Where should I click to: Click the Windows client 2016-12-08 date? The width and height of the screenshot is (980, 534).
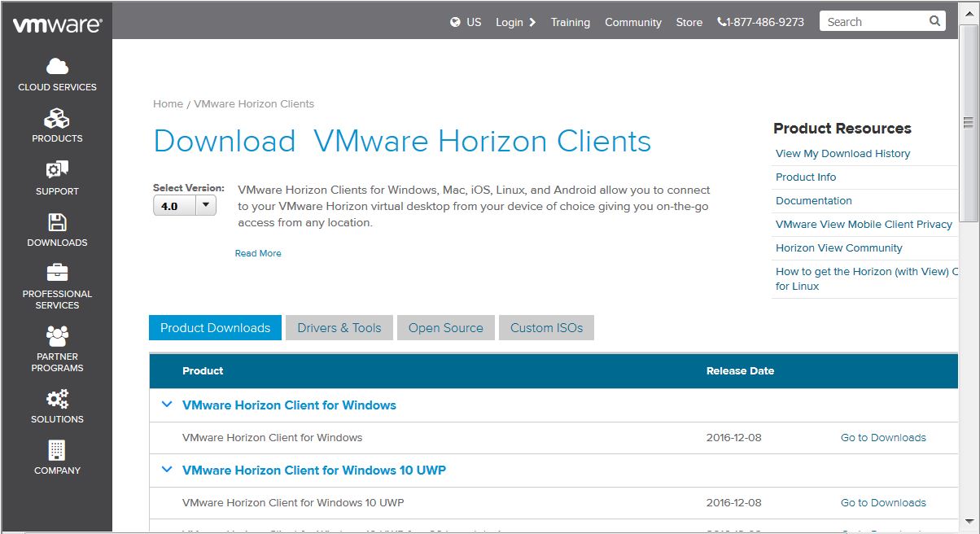733,437
